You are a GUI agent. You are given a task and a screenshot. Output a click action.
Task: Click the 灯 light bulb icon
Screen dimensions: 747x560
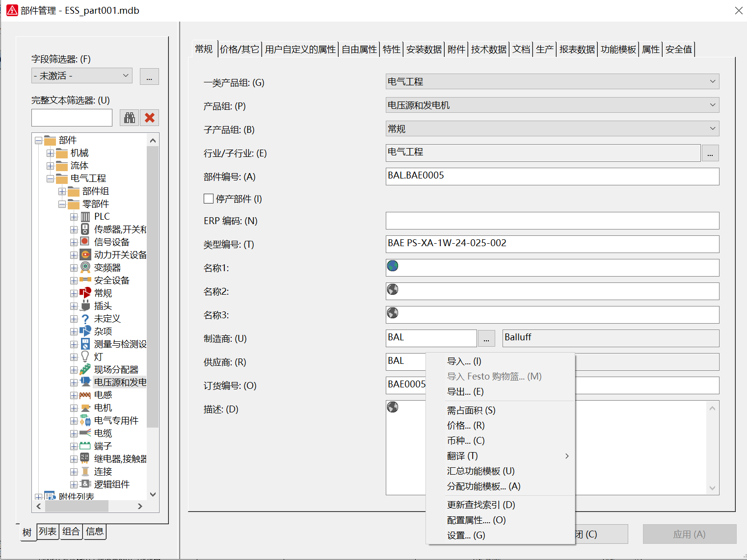[85, 357]
